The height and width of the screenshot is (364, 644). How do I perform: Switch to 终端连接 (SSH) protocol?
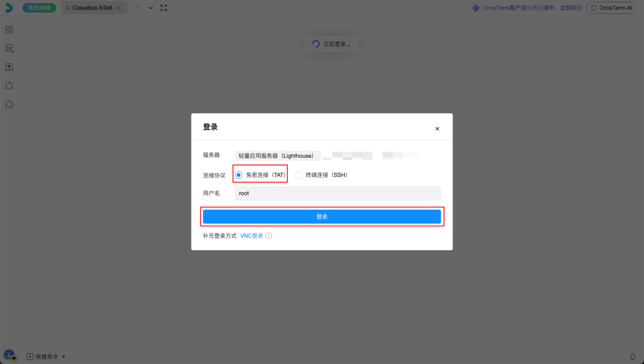(x=298, y=174)
